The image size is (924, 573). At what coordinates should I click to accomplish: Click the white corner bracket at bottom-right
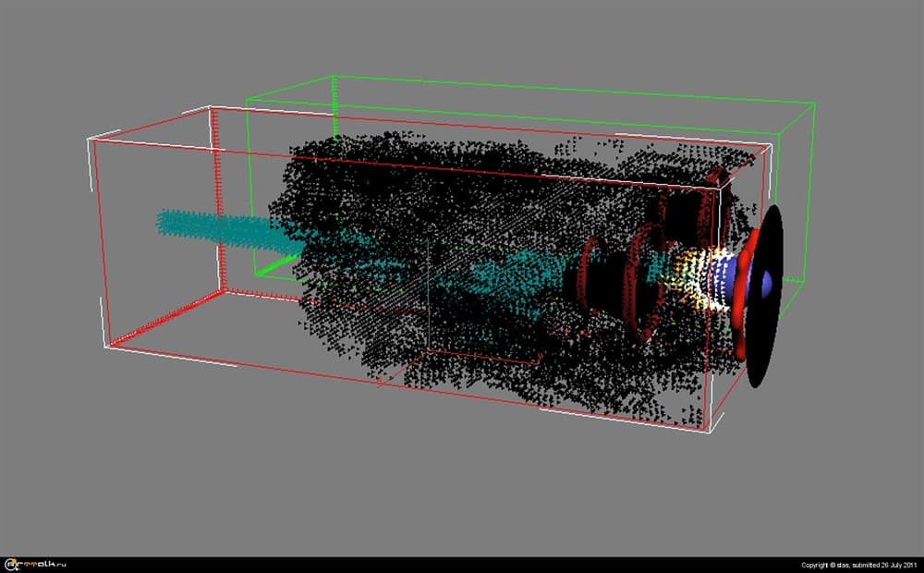[709, 428]
